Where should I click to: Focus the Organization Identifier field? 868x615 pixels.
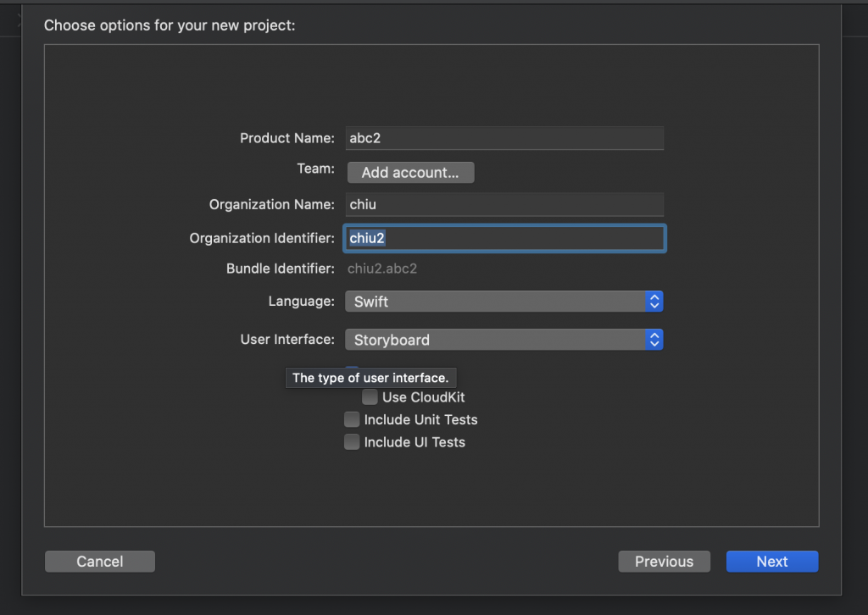click(x=504, y=238)
